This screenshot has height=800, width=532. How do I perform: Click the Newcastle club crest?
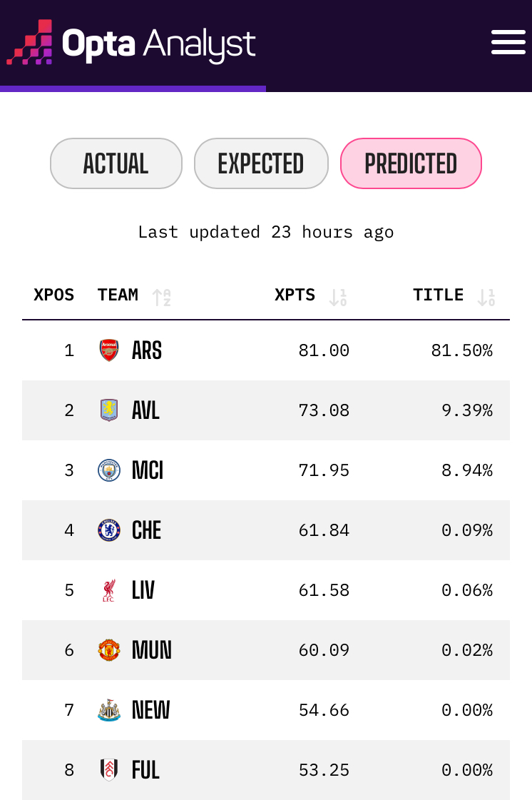(108, 710)
